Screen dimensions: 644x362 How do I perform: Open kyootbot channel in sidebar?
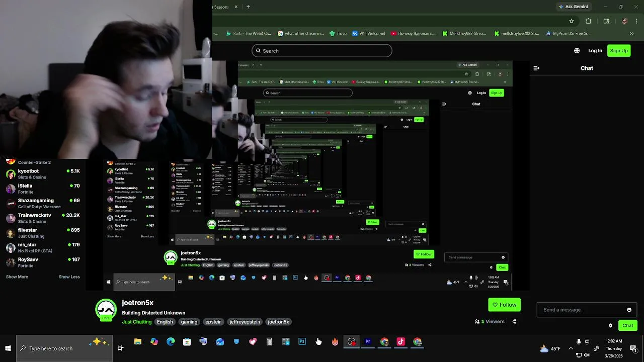43,174
